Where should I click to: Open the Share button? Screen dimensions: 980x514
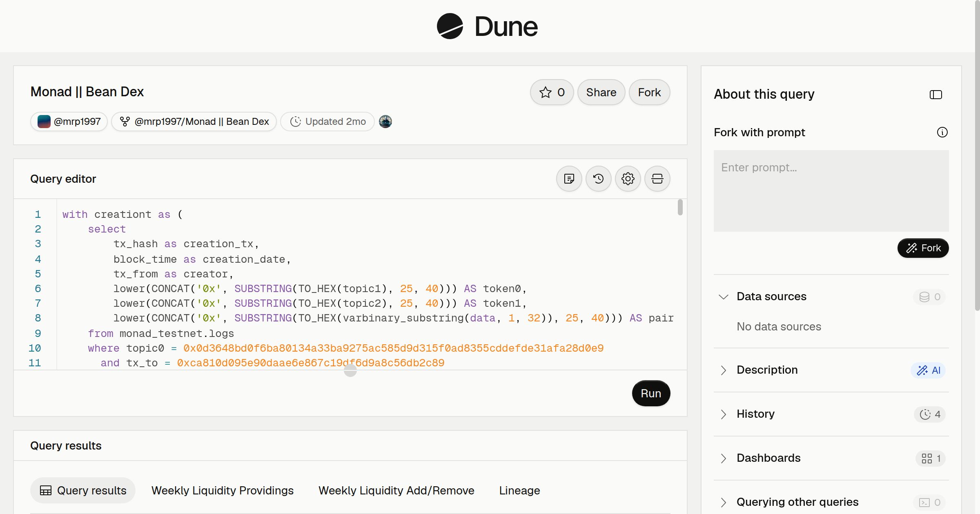click(x=601, y=92)
